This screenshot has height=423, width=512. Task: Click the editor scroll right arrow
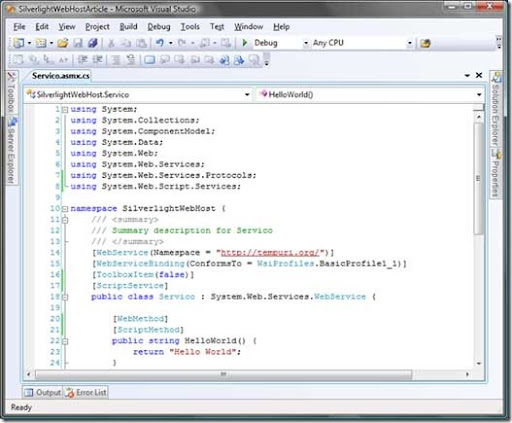pyautogui.click(x=467, y=374)
